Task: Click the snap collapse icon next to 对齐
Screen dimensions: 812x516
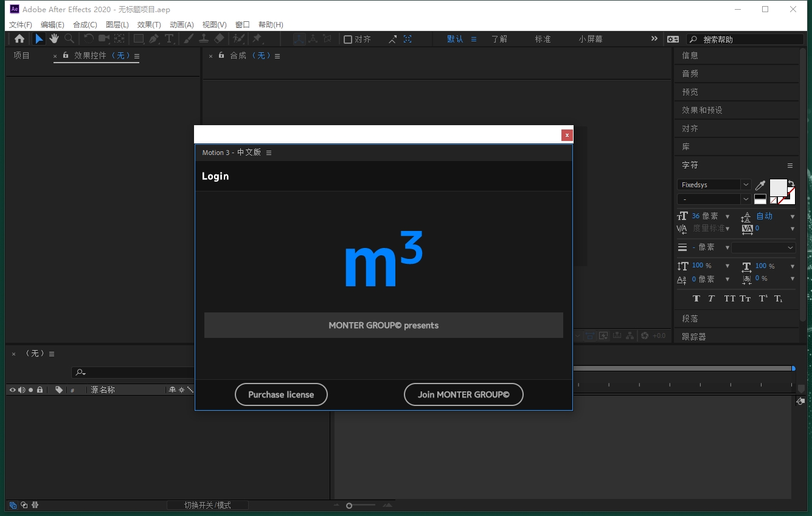Action: click(x=393, y=39)
